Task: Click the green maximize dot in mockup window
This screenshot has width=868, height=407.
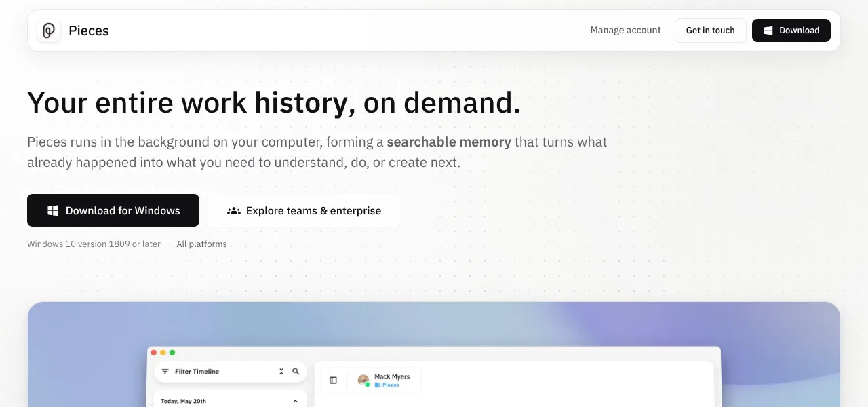Action: [172, 353]
